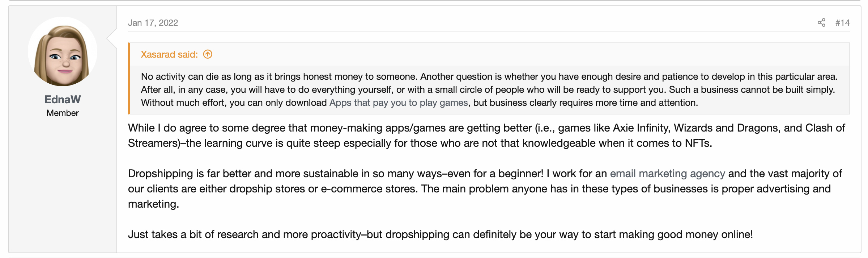868x258 pixels.
Task: Click the word NFTs in the reply
Action: (698, 143)
